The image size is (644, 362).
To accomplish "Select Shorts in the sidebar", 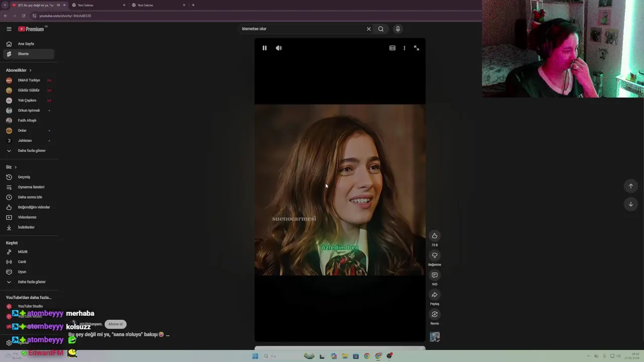I will 29,54.
